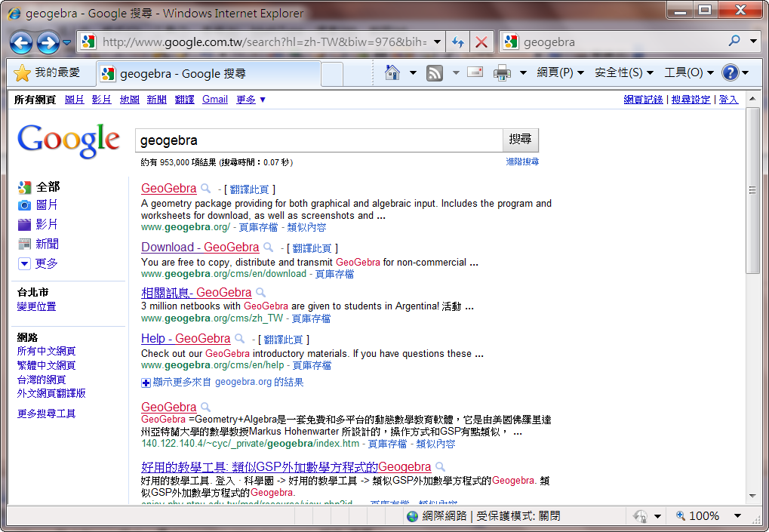Viewport: 769px width, 532px height.
Task: Go forward with the Forward arrow button
Action: 48,43
